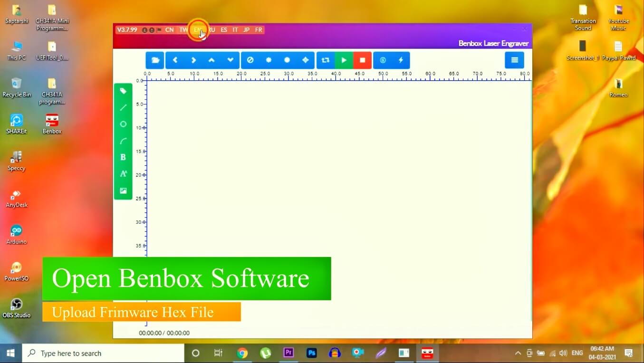This screenshot has height=363, width=644.
Task: Click the repeat loop icon in toolbar
Action: coord(326,60)
